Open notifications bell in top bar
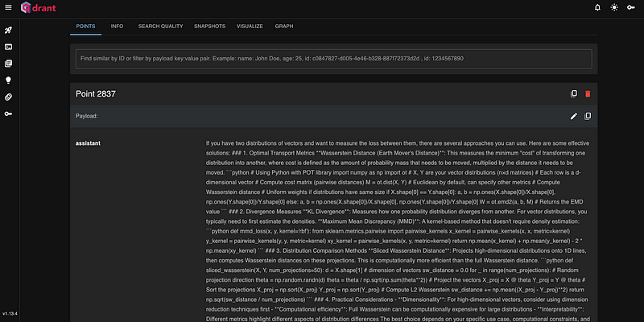This screenshot has width=644, height=322. (597, 7)
